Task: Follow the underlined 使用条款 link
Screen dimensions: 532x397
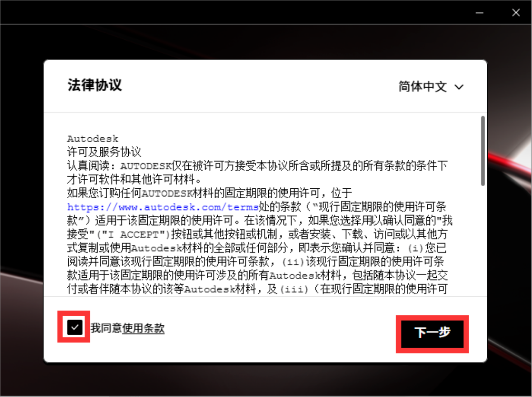Action: [144, 329]
